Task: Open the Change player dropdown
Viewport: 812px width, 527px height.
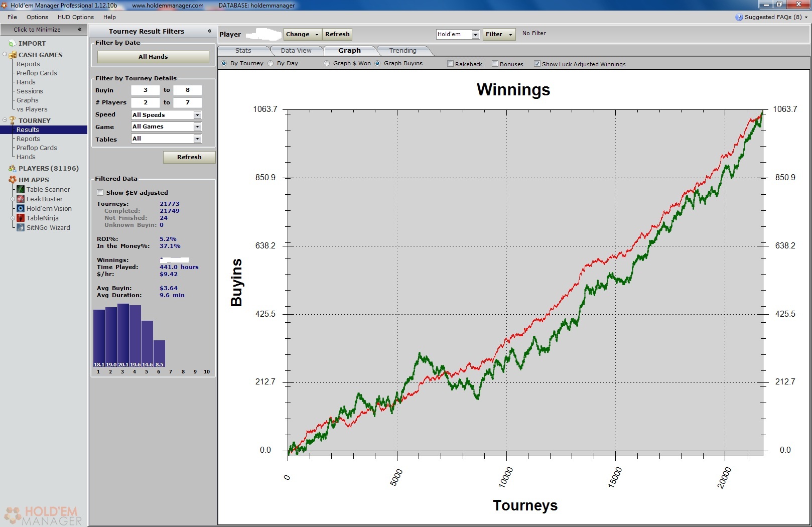Action: tap(303, 34)
